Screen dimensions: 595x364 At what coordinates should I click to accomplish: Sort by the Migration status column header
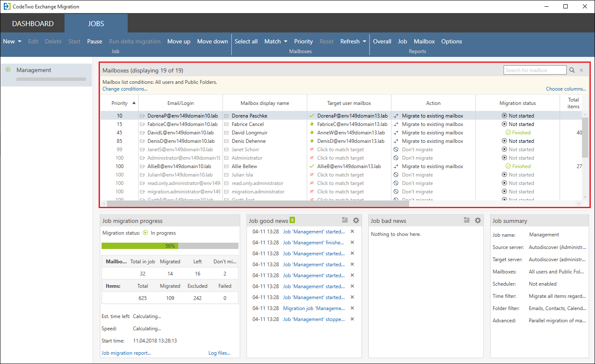517,103
